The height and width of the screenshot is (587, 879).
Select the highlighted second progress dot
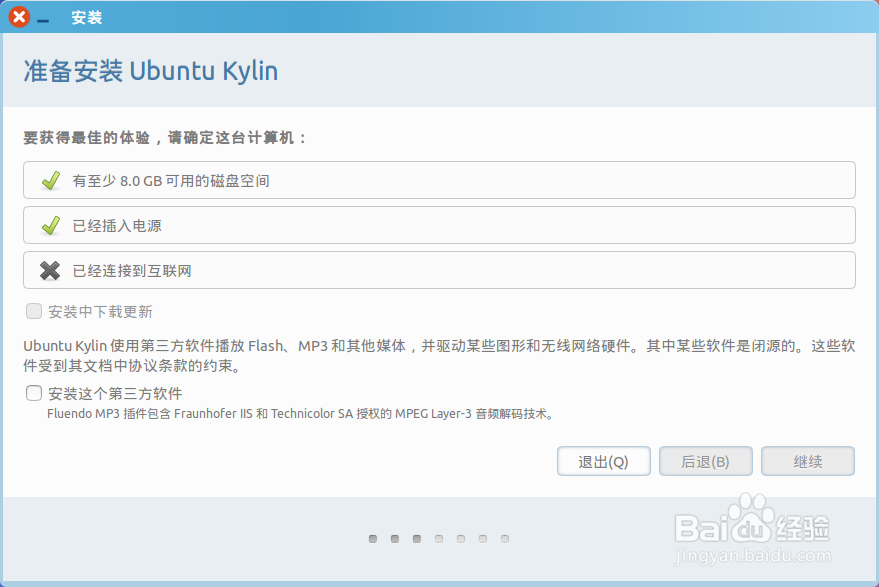pos(394,538)
